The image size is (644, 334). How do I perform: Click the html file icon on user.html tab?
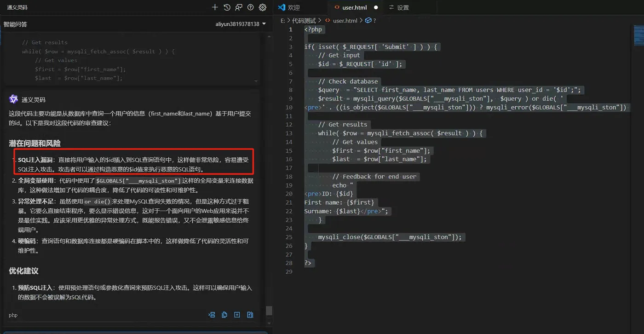coord(336,7)
